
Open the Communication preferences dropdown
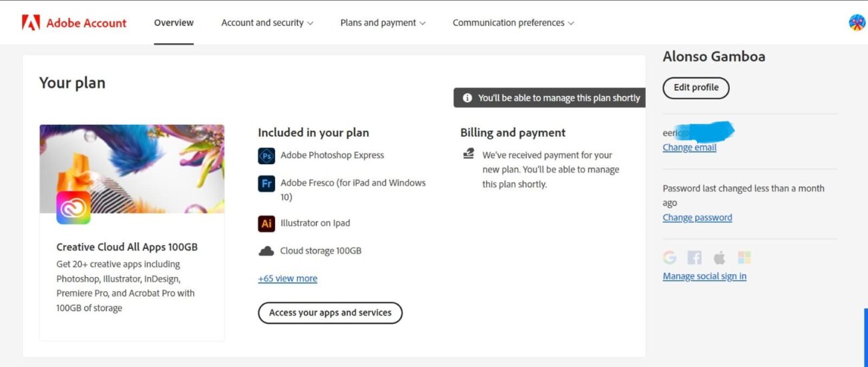pyautogui.click(x=513, y=23)
